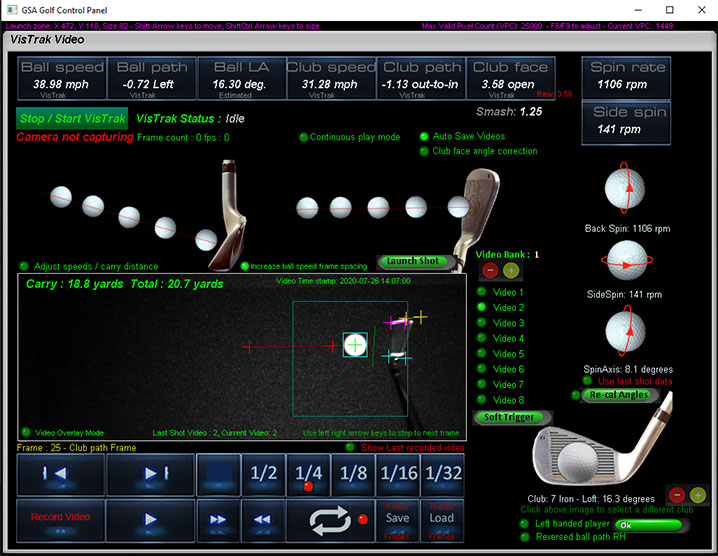Image resolution: width=718 pixels, height=556 pixels.
Task: Click the left side-view club head image
Action: [228, 215]
